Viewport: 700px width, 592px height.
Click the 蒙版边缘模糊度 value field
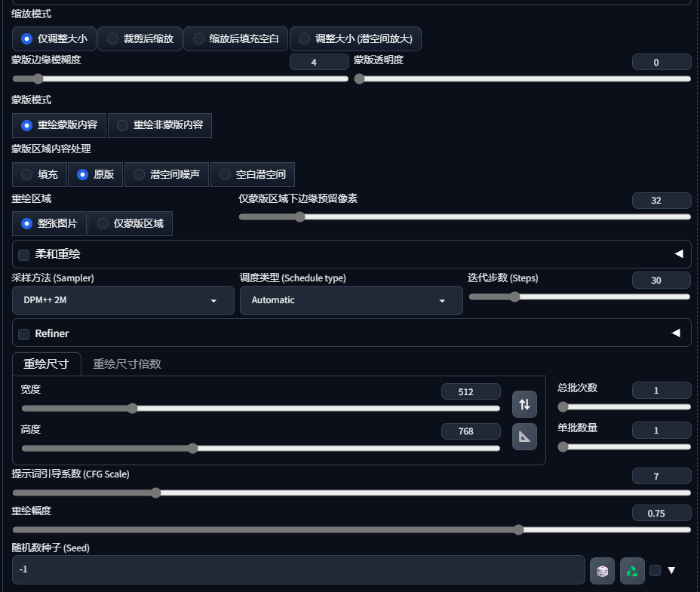click(x=319, y=62)
